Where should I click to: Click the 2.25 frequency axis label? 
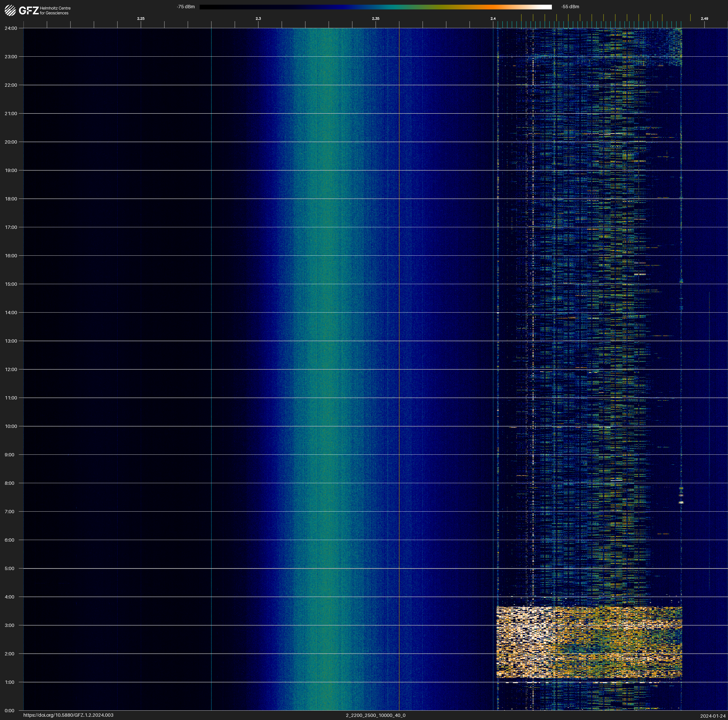coord(140,19)
